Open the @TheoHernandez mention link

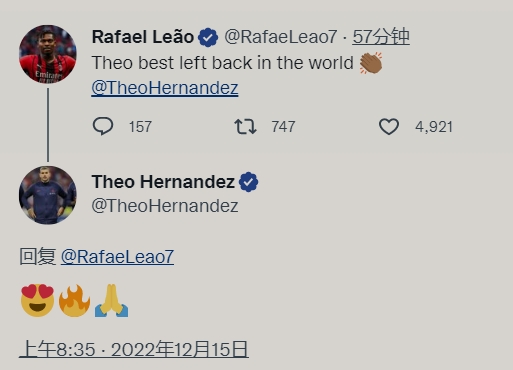tap(165, 88)
